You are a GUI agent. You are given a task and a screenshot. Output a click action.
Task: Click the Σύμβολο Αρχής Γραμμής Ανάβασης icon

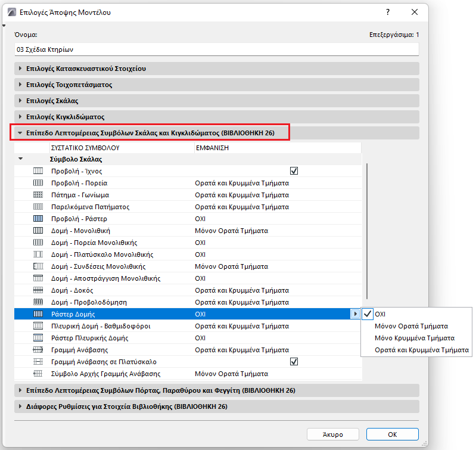pyautogui.click(x=38, y=374)
